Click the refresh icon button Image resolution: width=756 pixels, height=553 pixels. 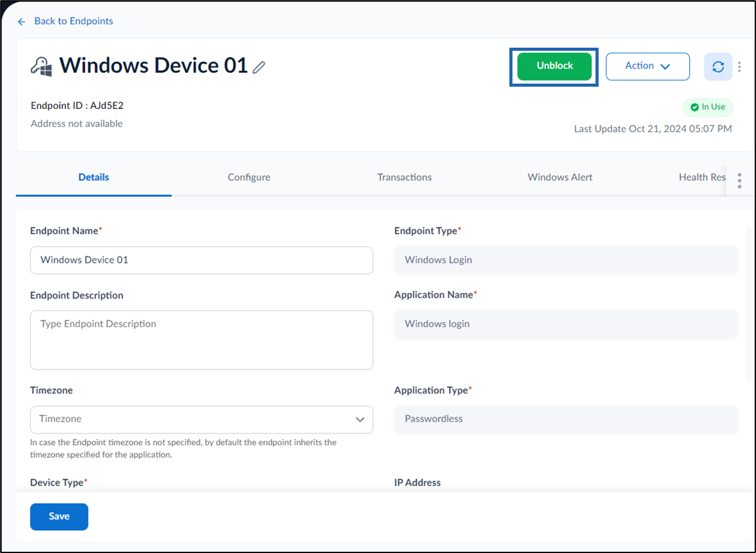718,67
